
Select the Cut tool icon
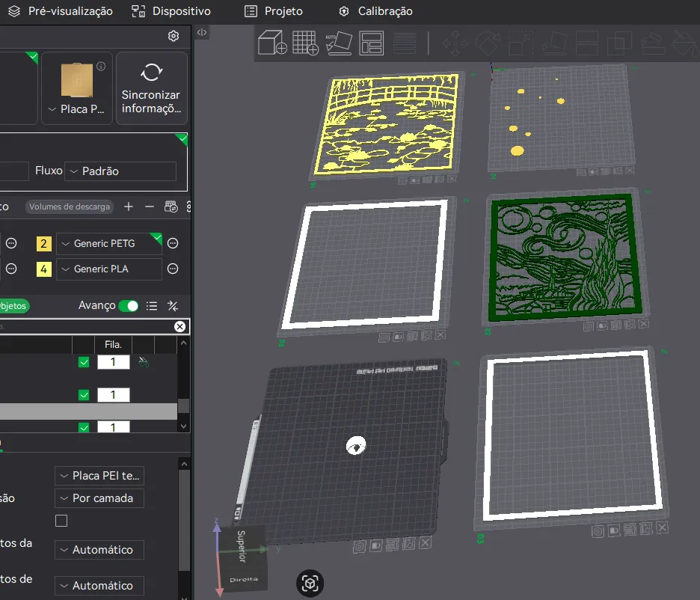click(x=587, y=43)
